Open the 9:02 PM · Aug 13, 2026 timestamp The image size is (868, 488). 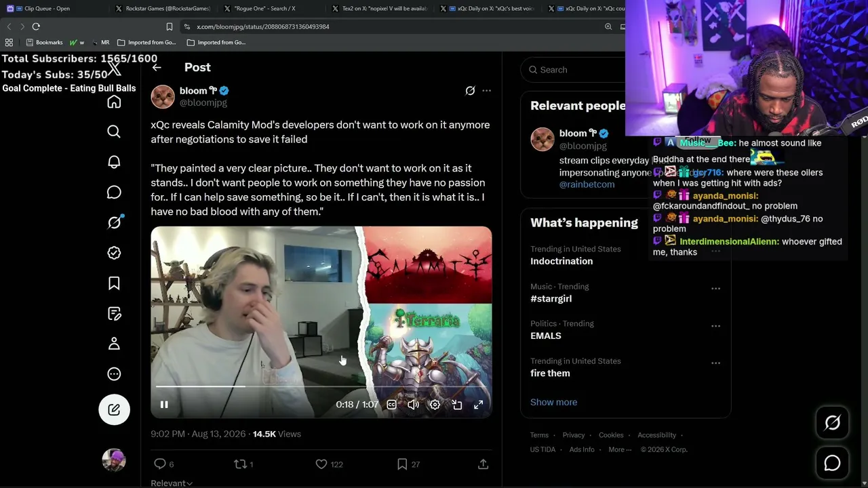tap(199, 434)
